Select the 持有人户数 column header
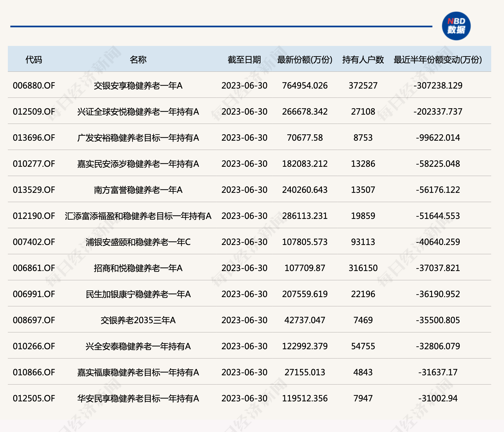This screenshot has width=504, height=432. pos(363,60)
